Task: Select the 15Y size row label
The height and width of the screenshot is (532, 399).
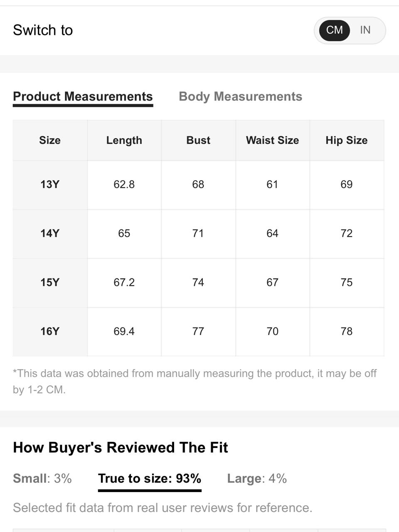Action: pos(50,283)
